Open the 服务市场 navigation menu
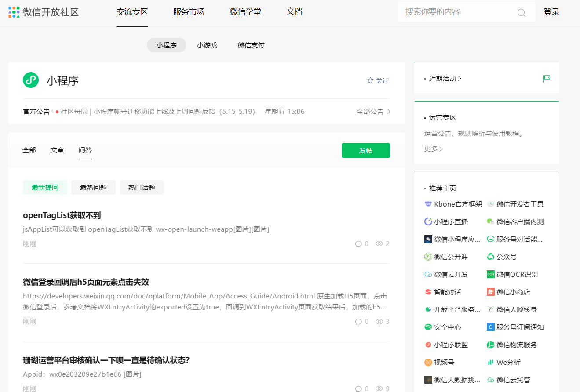The width and height of the screenshot is (580, 392). pyautogui.click(x=189, y=12)
